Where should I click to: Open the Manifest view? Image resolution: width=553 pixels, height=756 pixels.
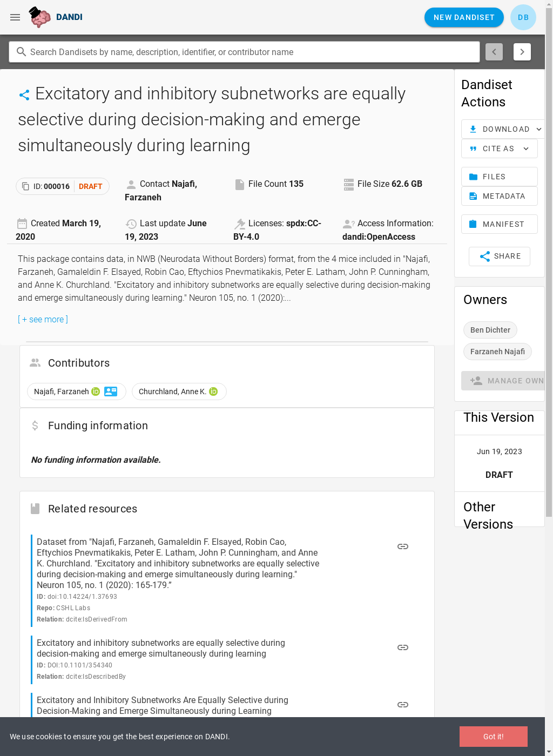(x=500, y=224)
